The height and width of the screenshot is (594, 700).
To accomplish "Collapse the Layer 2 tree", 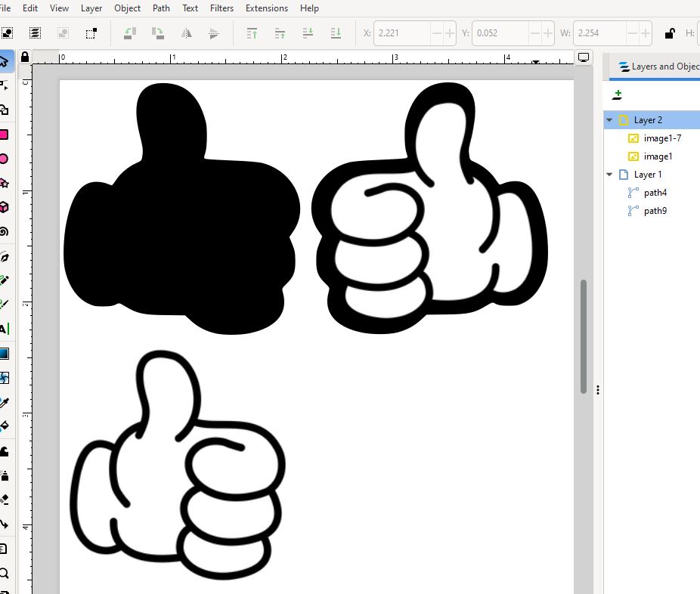I will [610, 120].
